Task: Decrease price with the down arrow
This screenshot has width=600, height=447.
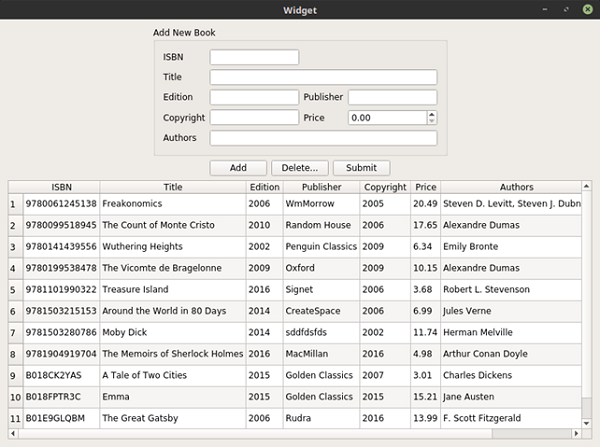Action: pyautogui.click(x=432, y=121)
